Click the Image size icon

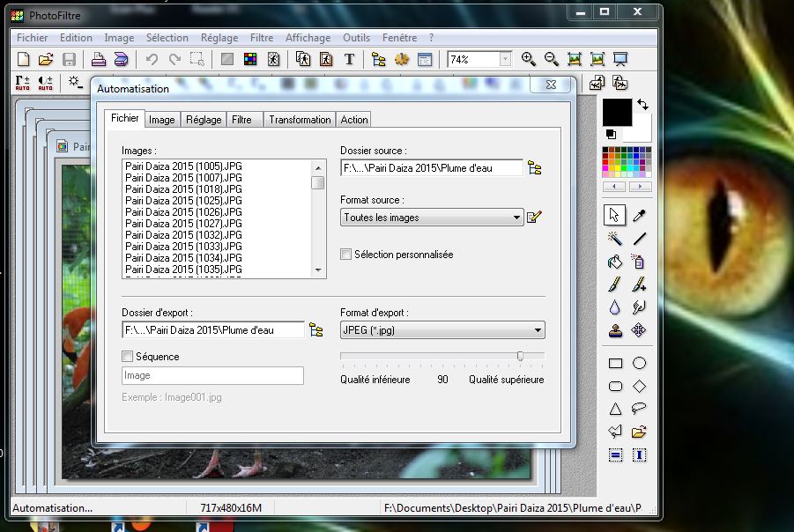click(303, 59)
